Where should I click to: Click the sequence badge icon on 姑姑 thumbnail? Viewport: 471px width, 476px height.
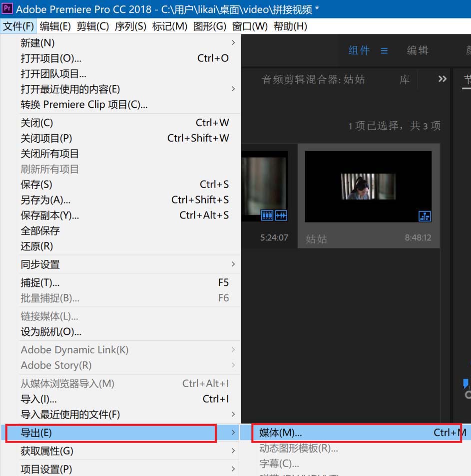(425, 216)
